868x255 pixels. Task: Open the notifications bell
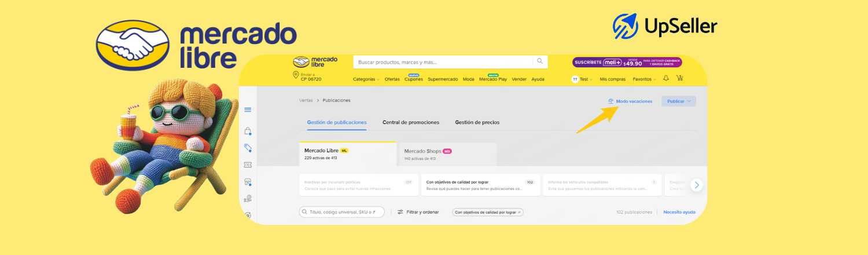(666, 79)
